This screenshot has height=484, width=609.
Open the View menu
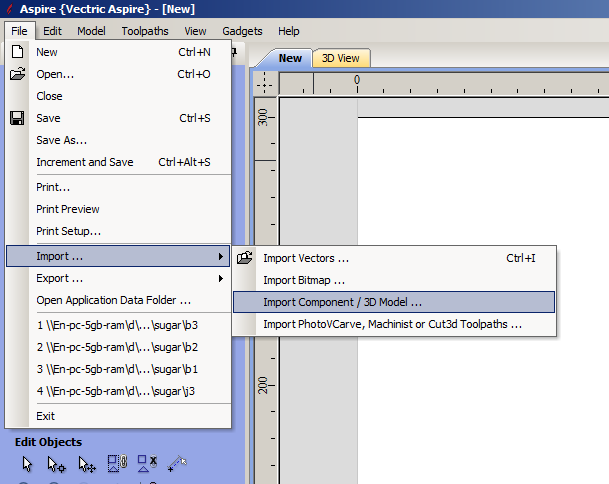(x=195, y=31)
